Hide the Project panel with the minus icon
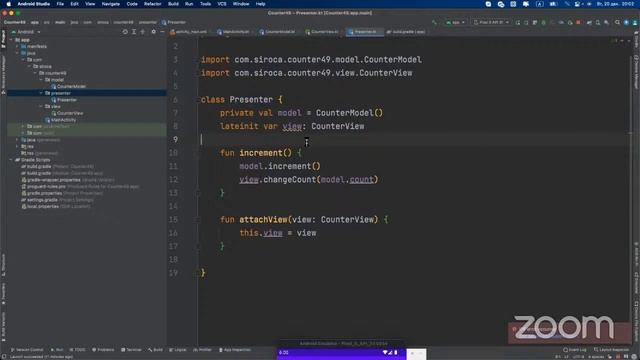640x360 pixels. tap(162, 32)
